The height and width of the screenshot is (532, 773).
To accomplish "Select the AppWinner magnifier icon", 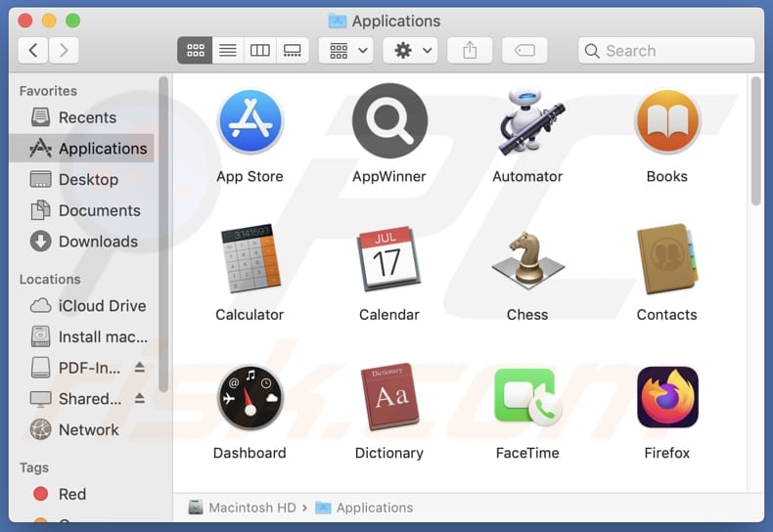I will coord(389,120).
